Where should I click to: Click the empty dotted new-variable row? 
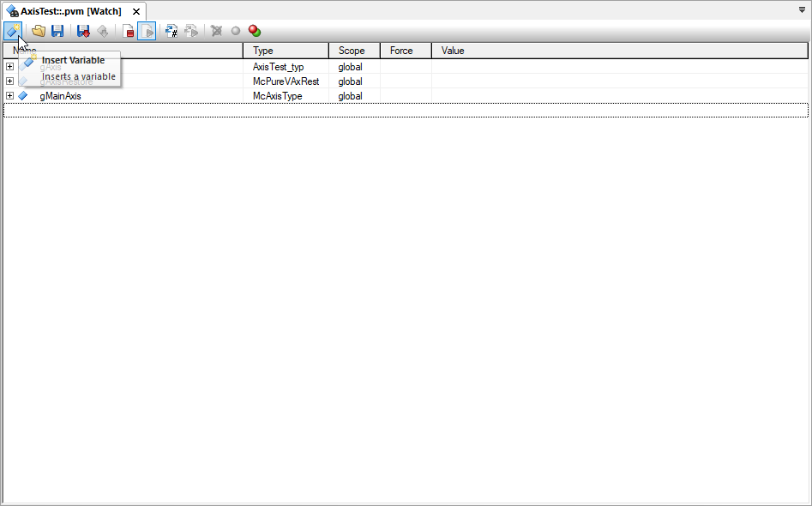tap(406, 111)
